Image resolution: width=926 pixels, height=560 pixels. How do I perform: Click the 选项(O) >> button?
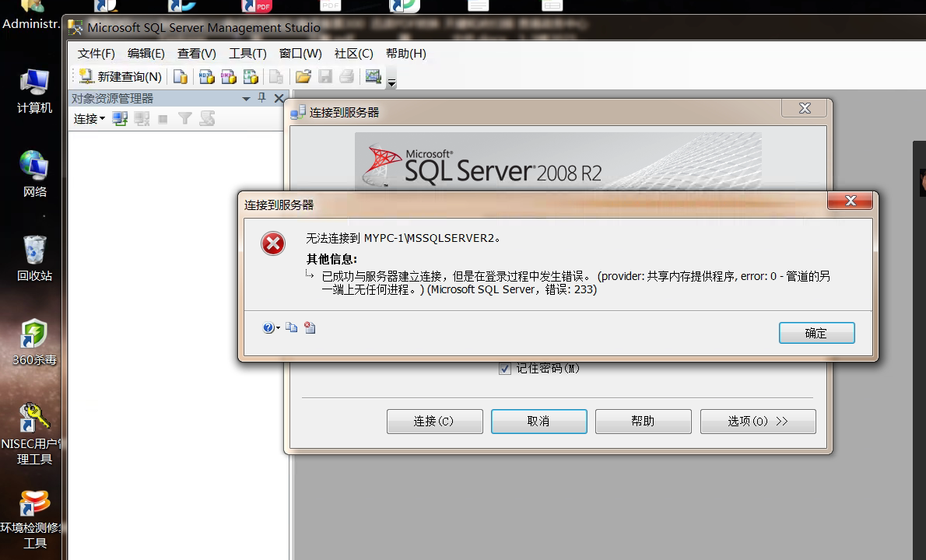point(758,422)
